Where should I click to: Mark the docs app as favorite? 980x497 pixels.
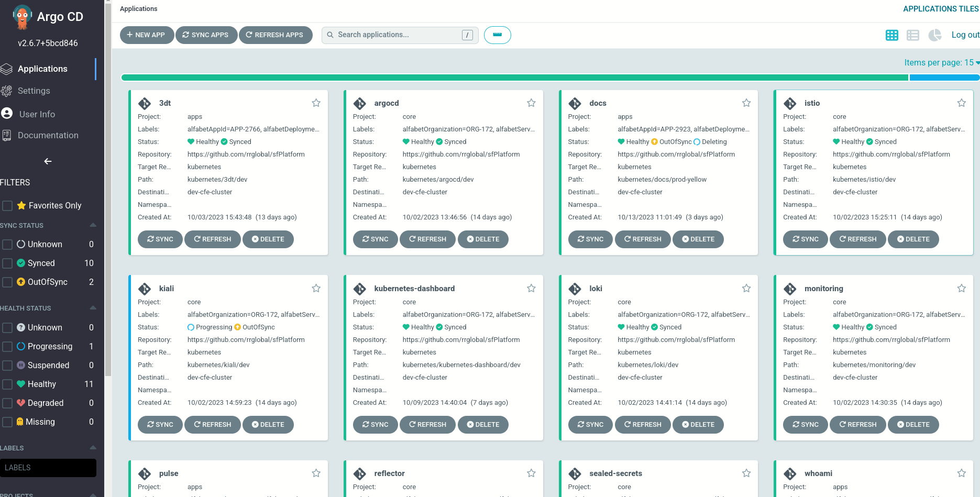click(746, 103)
